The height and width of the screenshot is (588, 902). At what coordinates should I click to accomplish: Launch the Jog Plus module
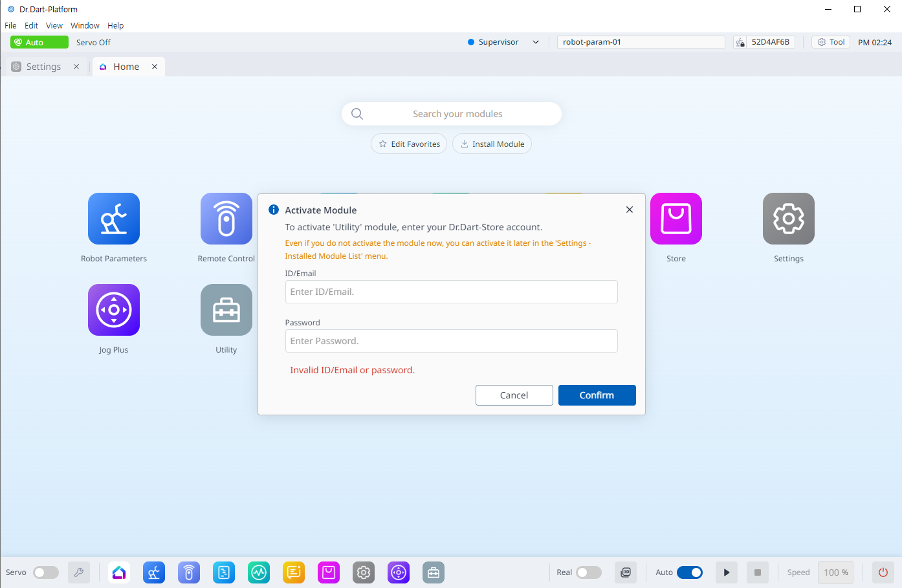[114, 310]
